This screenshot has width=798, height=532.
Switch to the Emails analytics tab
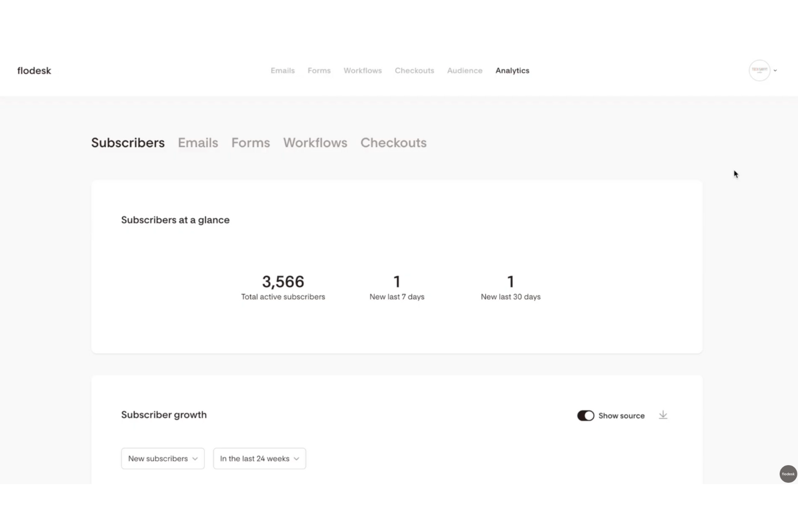click(198, 142)
